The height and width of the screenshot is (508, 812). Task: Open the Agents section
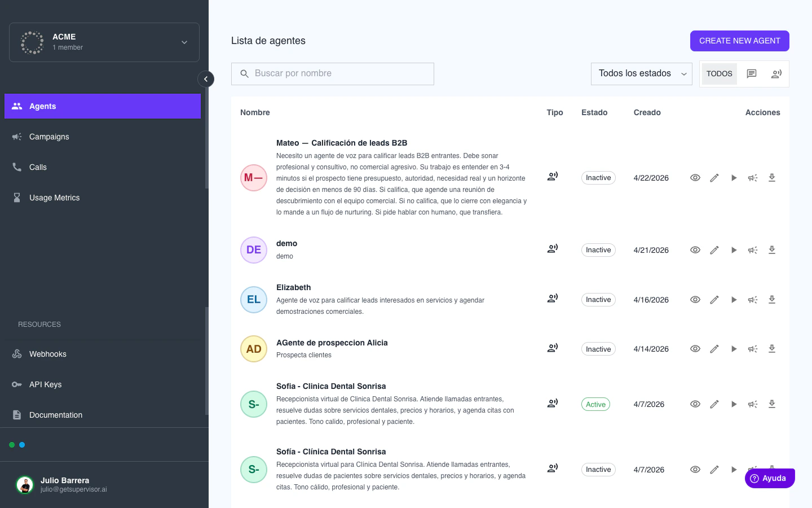click(103, 106)
